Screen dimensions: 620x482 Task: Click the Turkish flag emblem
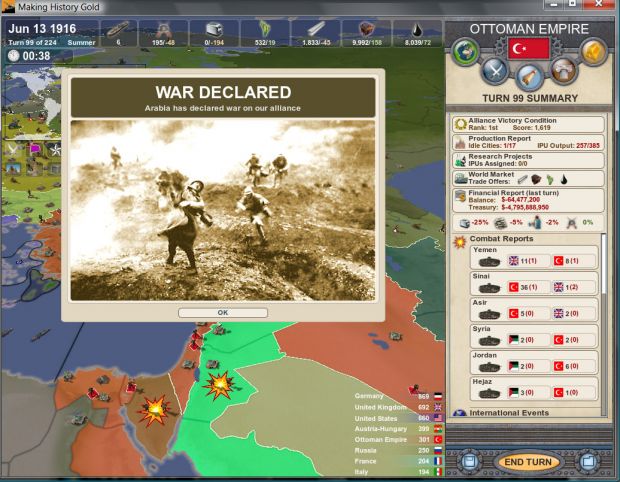[x=529, y=49]
